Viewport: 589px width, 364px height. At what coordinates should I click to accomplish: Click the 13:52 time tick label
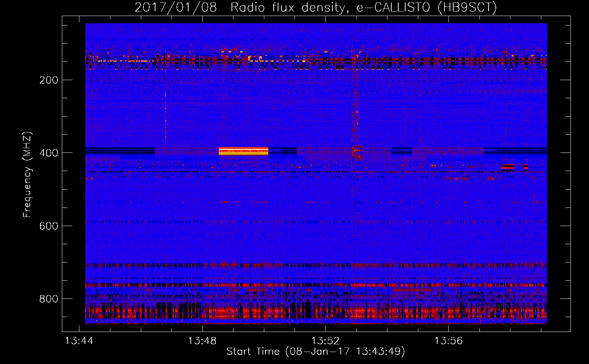pyautogui.click(x=325, y=341)
